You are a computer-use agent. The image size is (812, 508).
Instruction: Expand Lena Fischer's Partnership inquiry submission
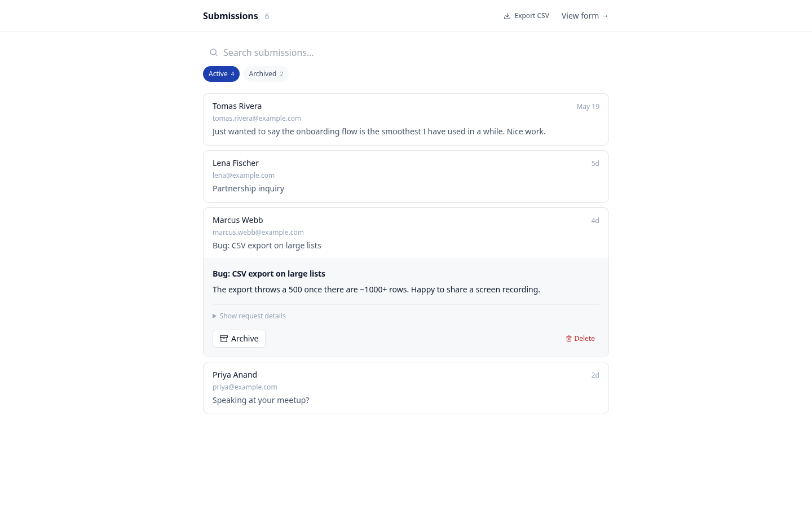coord(406,176)
